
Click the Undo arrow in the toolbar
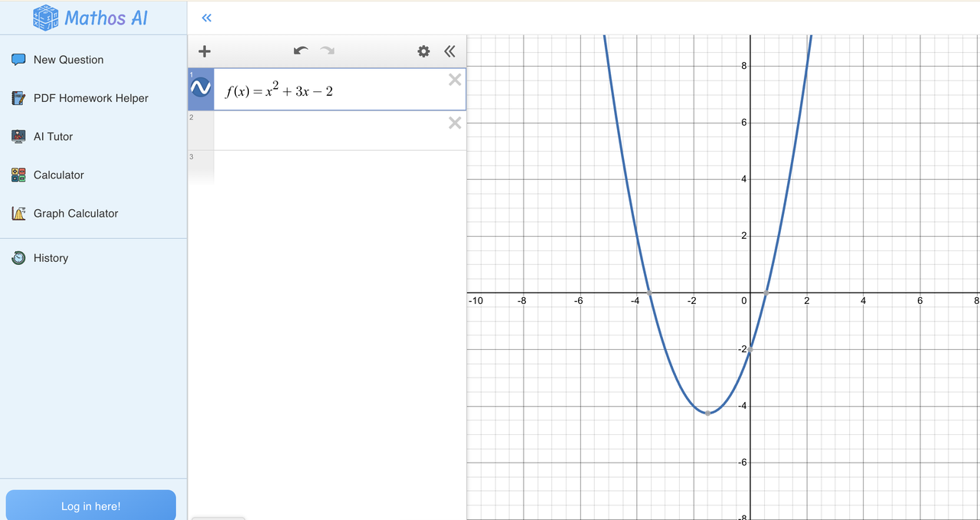(300, 51)
